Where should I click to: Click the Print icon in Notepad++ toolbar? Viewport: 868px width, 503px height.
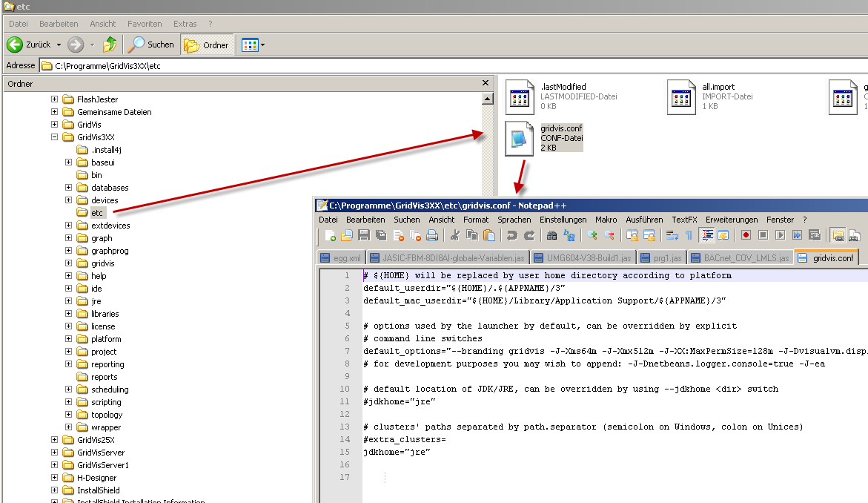click(432, 236)
